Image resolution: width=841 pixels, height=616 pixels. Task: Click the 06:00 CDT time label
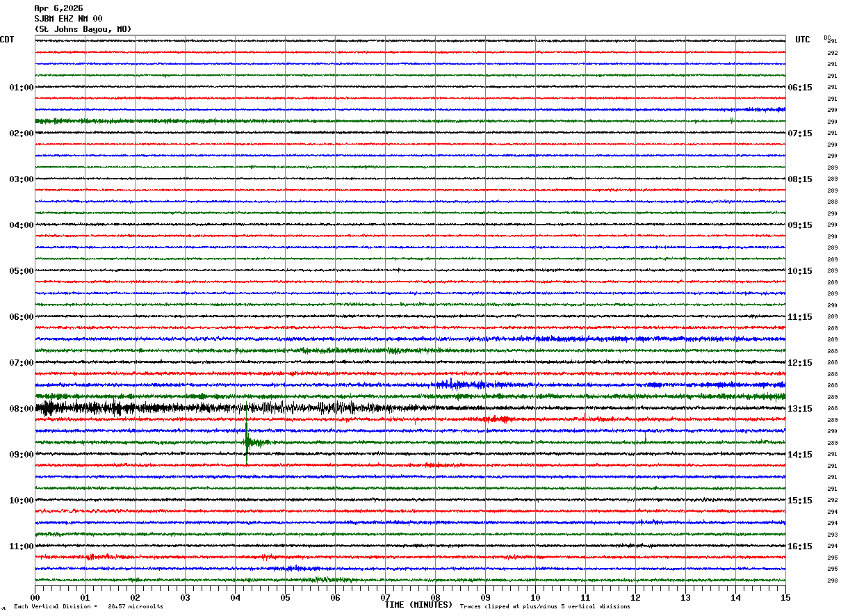tap(22, 317)
